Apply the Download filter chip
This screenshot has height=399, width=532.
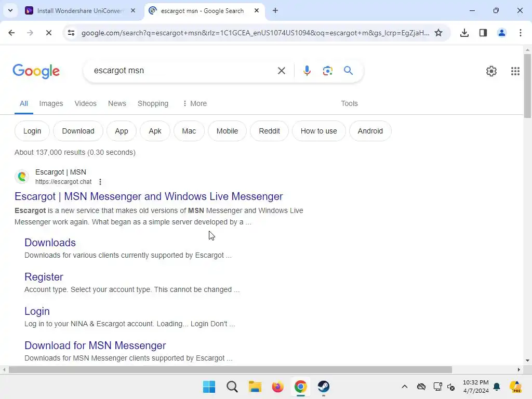click(x=78, y=131)
